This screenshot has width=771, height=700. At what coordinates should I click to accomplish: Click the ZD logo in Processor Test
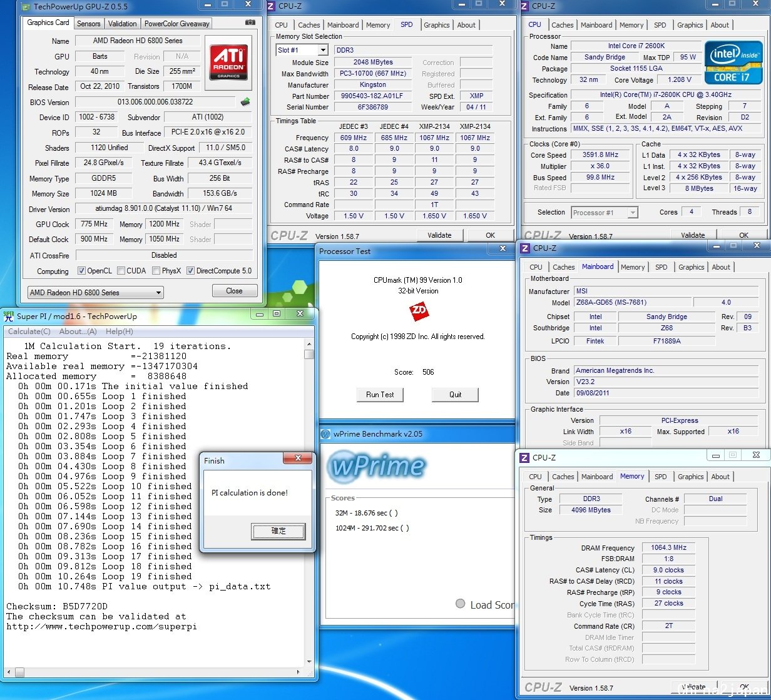pyautogui.click(x=418, y=311)
